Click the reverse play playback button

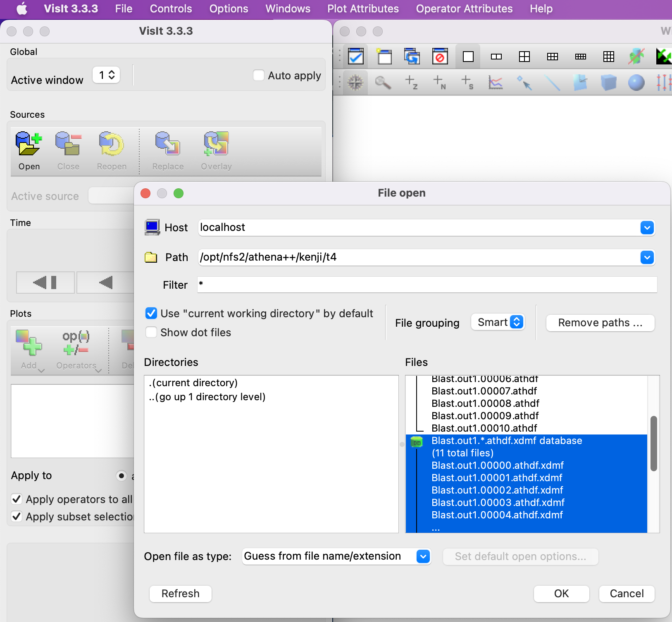click(x=106, y=283)
